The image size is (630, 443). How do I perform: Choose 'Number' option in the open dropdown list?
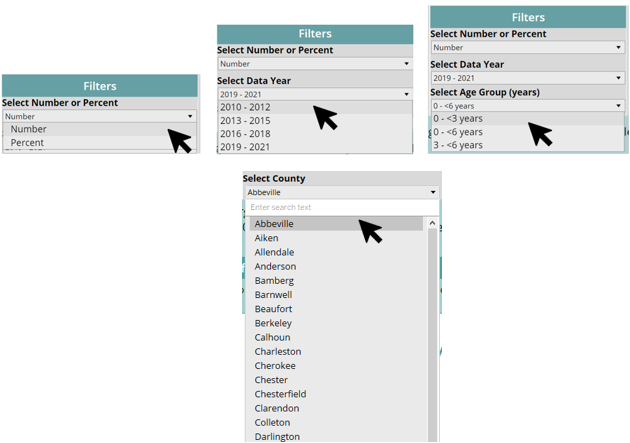[x=29, y=129]
